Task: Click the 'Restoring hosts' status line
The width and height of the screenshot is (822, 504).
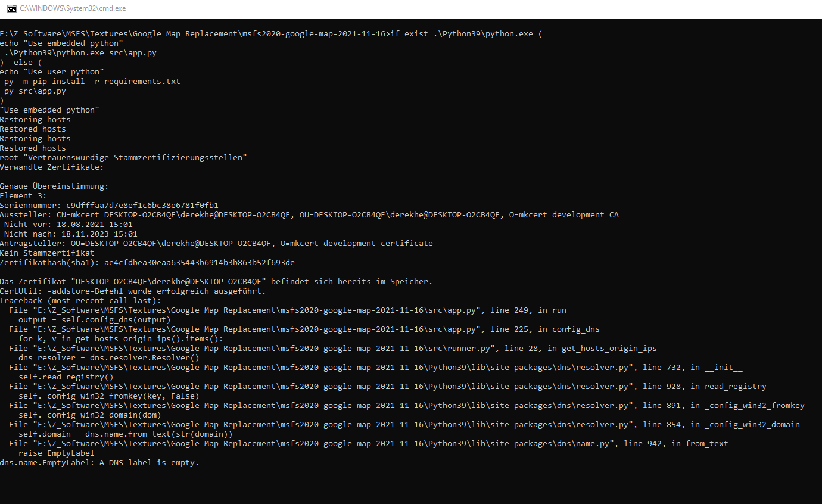Action: (x=35, y=119)
